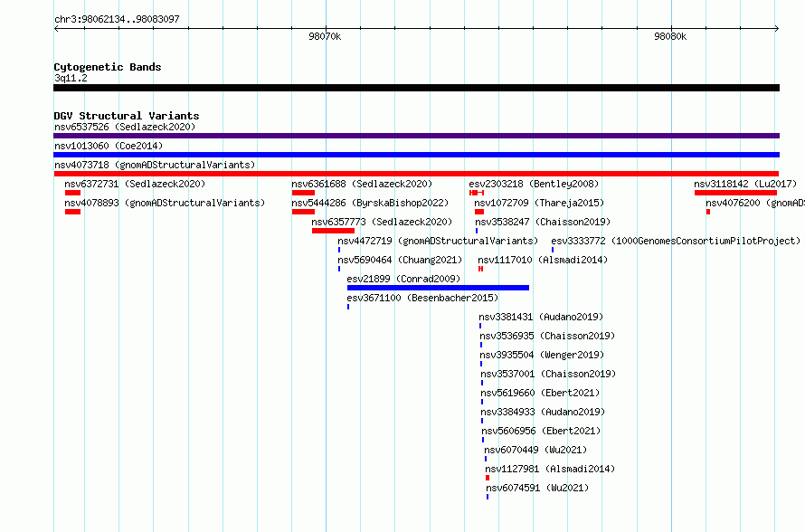Open the nsv3384933 (Audano2019) label
The image size is (805, 532).
click(544, 412)
